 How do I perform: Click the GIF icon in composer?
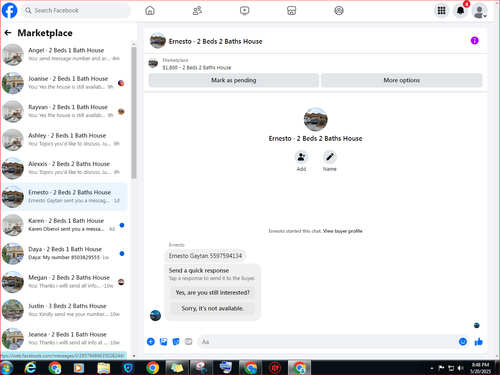(189, 342)
